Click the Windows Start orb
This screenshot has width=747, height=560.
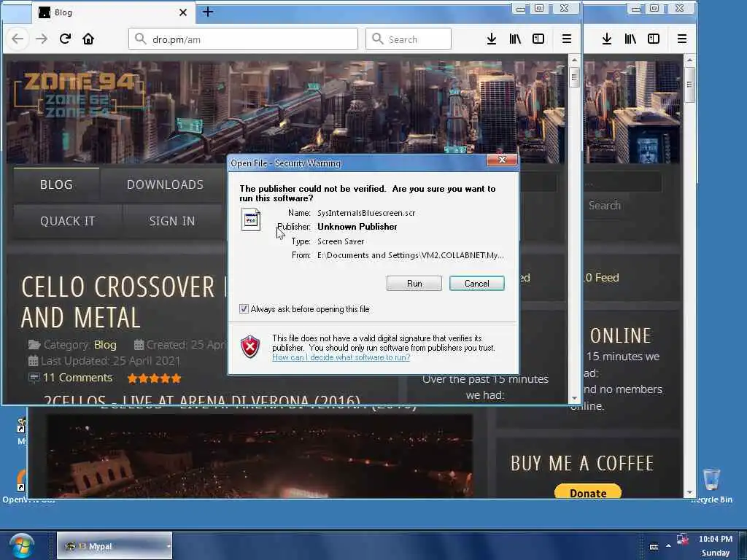pos(21,546)
